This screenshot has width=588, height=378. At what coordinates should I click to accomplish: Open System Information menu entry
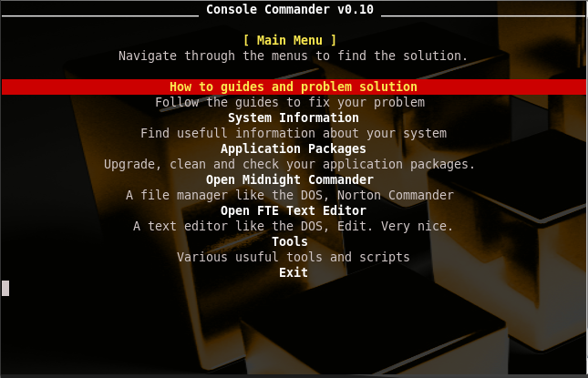[x=294, y=117]
